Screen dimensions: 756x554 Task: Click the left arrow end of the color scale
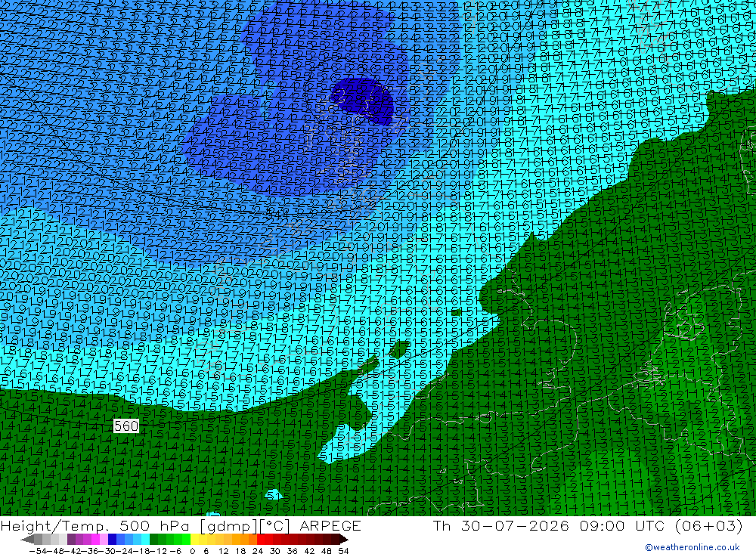click(x=27, y=539)
